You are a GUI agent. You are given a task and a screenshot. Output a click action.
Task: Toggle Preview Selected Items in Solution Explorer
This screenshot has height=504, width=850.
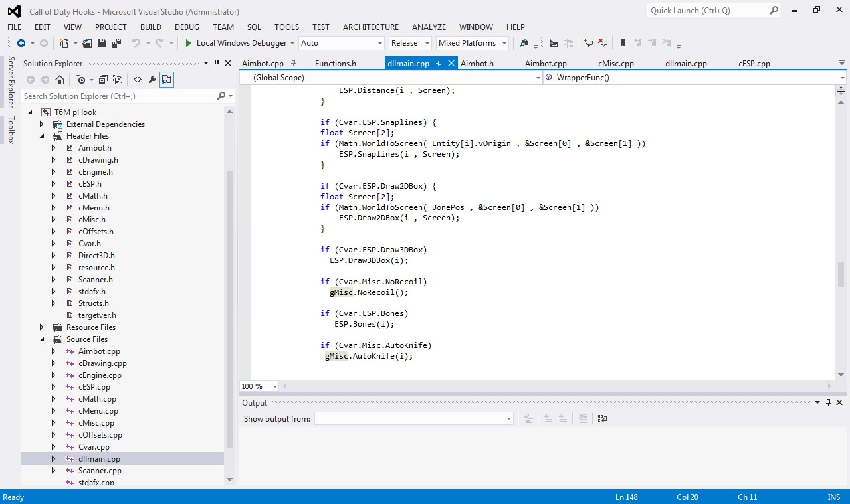click(x=167, y=80)
